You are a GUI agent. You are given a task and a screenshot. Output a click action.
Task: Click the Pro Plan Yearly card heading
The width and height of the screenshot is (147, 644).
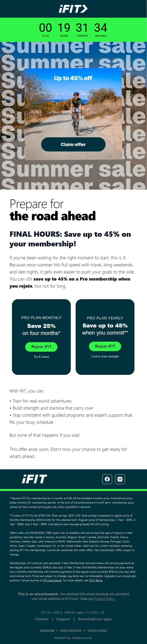(x=105, y=318)
